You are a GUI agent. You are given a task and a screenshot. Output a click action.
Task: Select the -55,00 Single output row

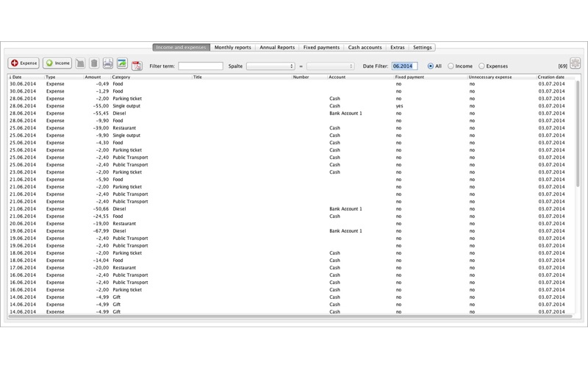(291, 106)
